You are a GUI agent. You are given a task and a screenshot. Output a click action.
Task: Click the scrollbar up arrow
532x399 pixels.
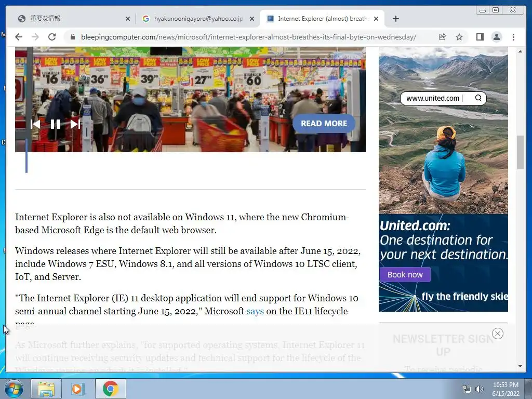tap(520, 51)
